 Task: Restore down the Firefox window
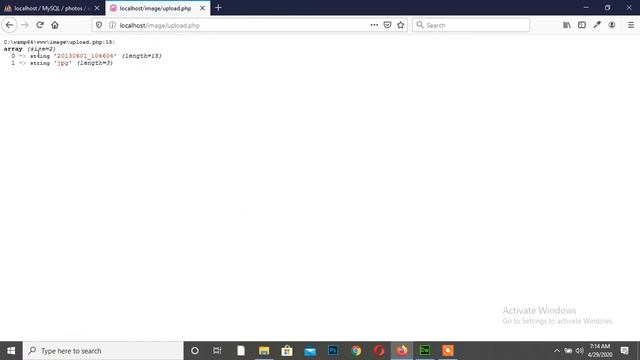pos(607,8)
